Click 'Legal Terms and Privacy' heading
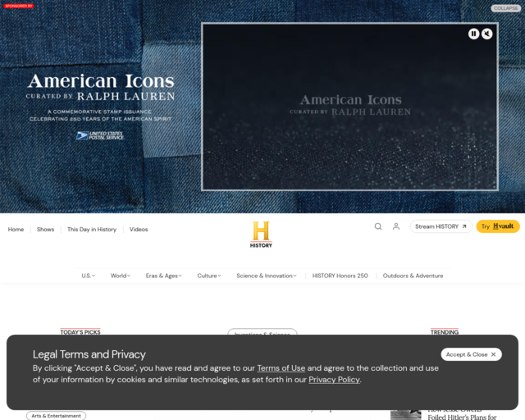 [x=89, y=354]
